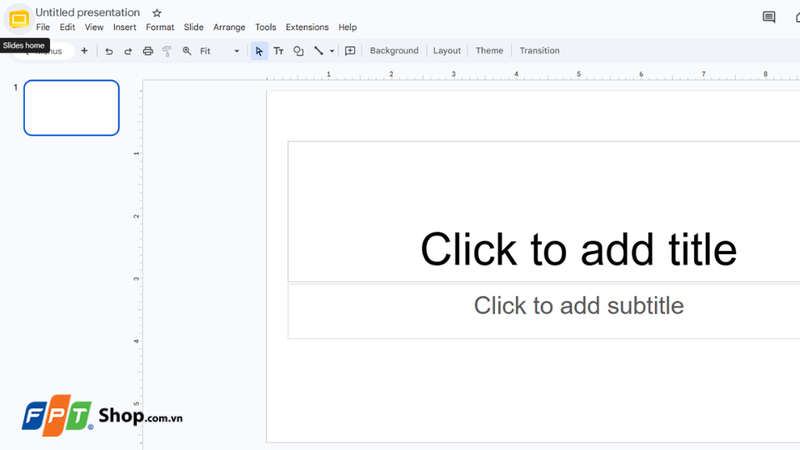Activate the Paint format tool
Screen dimensions: 800x450
point(167,51)
